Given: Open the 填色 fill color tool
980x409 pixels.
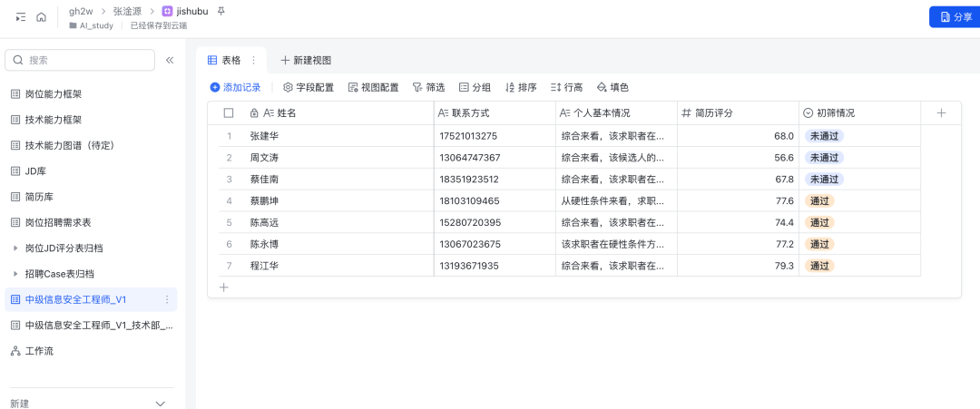Looking at the screenshot, I should tap(612, 87).
